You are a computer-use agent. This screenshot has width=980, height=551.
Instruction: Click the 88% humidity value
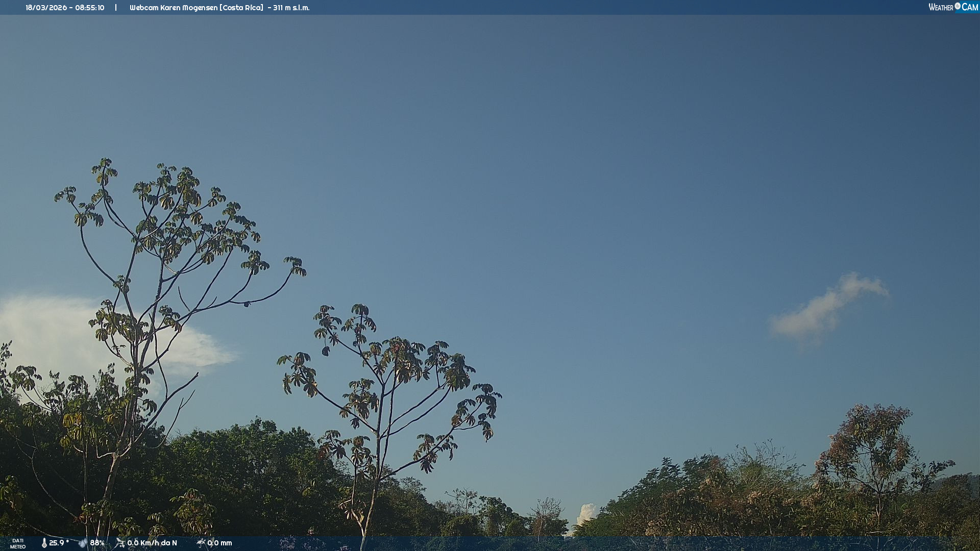97,543
